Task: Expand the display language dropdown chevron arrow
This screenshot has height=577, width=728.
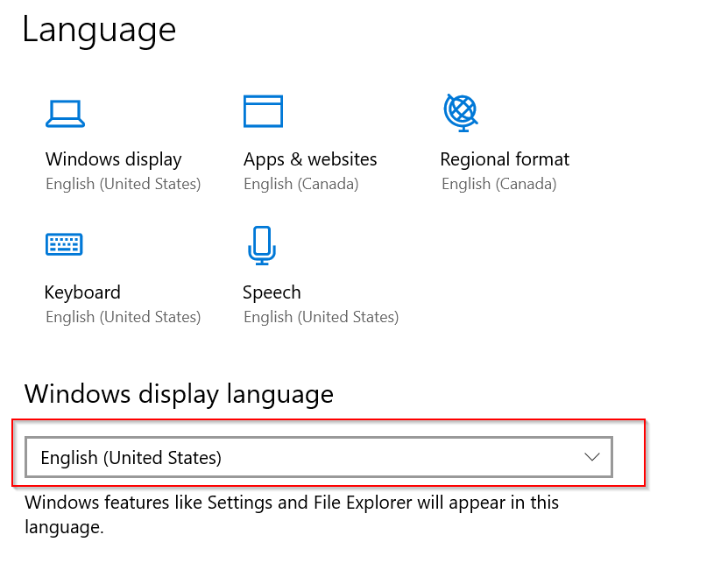Action: [x=591, y=457]
